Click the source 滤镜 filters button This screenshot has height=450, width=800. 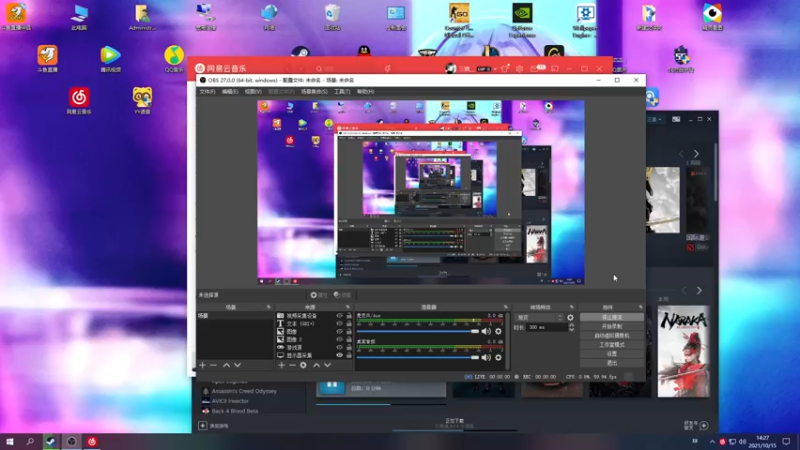coord(342,295)
